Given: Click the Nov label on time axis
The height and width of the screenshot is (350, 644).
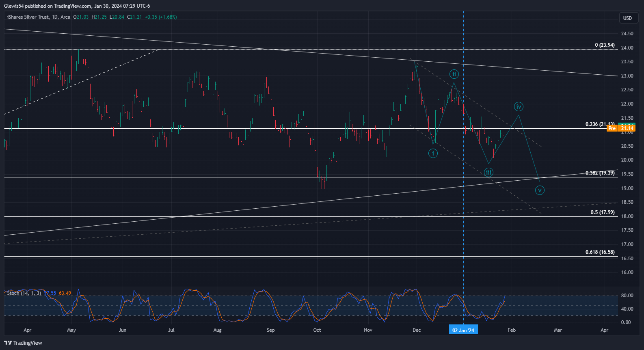Looking at the screenshot, I should pyautogui.click(x=368, y=330).
